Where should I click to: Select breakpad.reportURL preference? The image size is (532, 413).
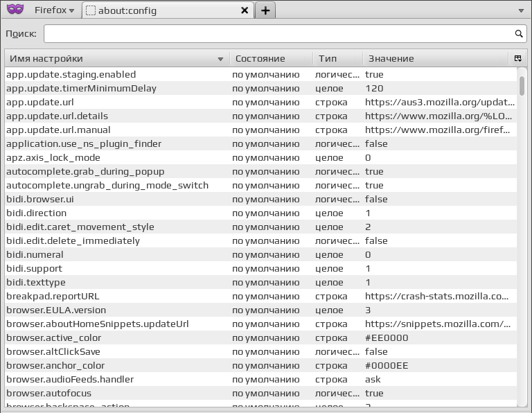(261, 297)
